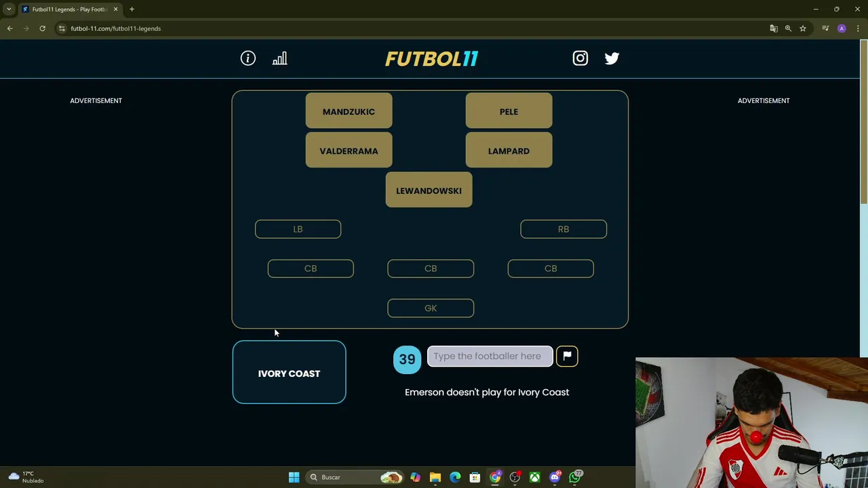The width and height of the screenshot is (868, 488).
Task: Open Discord from the taskbar
Action: [x=555, y=477]
